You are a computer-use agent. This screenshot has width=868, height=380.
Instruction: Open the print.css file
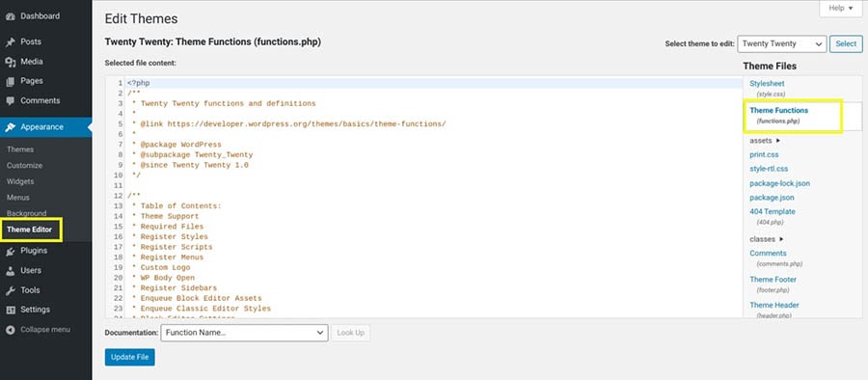click(764, 154)
